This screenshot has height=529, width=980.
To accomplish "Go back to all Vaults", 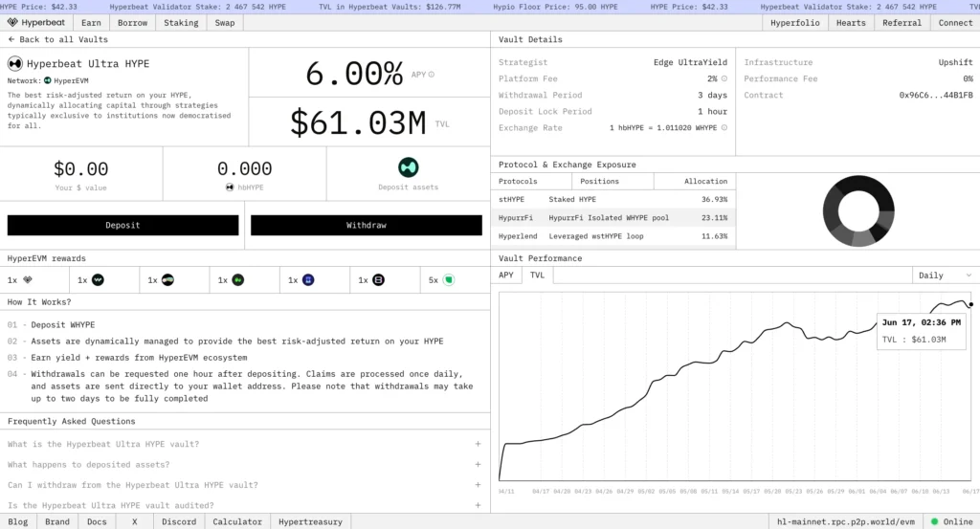I will point(57,39).
